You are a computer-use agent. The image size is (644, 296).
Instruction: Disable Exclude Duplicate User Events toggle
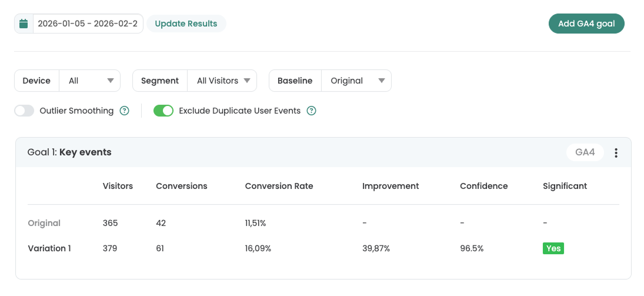pyautogui.click(x=163, y=111)
